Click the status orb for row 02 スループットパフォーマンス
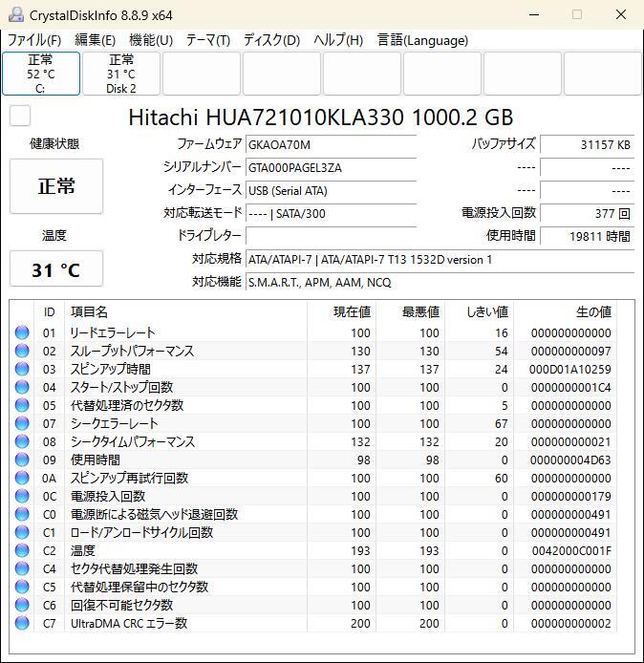Image resolution: width=644 pixels, height=663 pixels. pyautogui.click(x=22, y=351)
